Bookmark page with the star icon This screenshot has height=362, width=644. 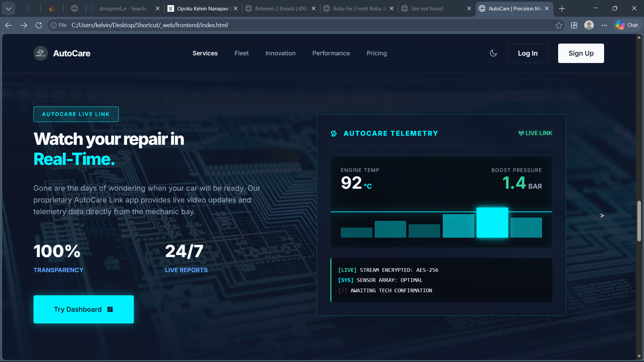559,25
